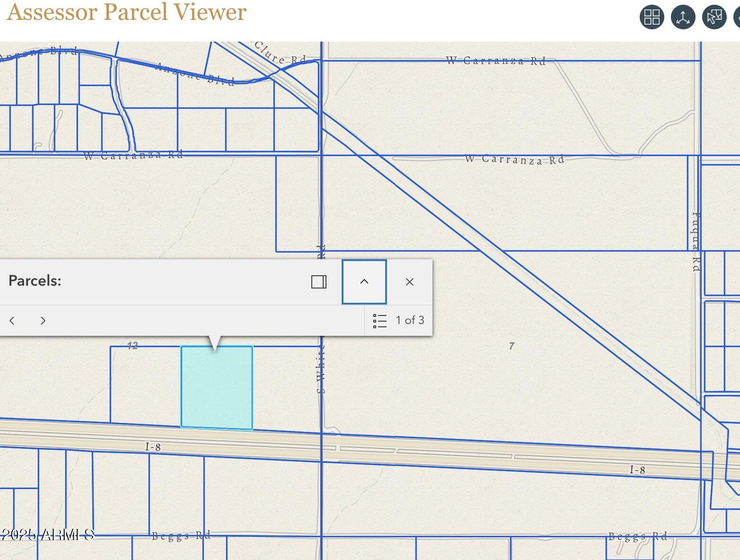Close the Parcels popup

[409, 282]
